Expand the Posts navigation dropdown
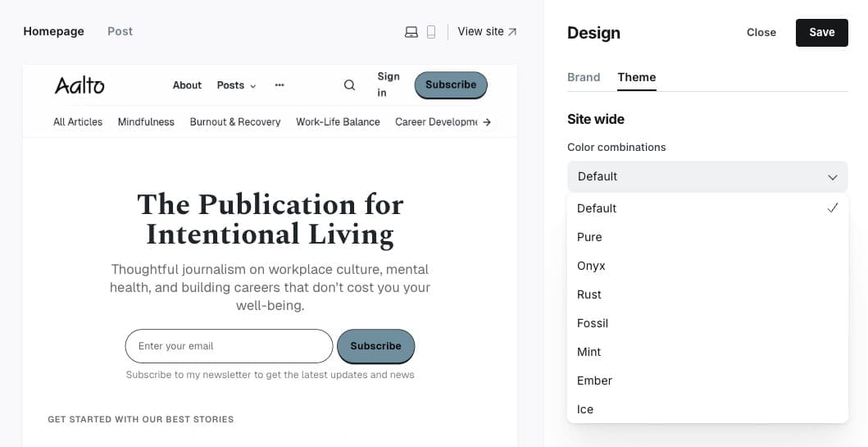Viewport: 868px width, 447px height. (236, 85)
